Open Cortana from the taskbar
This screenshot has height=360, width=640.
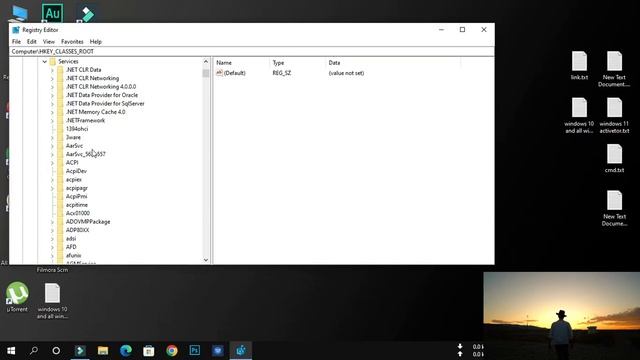coord(56,351)
